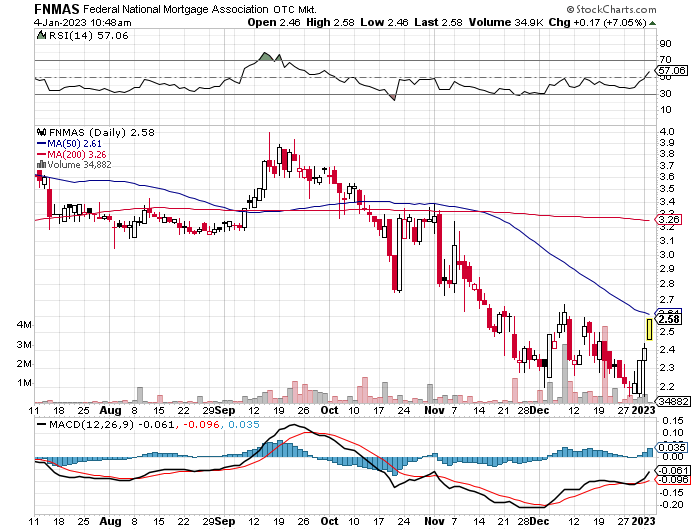Click the RSI indicator icon beside RSI(14)
The height and width of the screenshot is (530, 700).
tap(41, 35)
